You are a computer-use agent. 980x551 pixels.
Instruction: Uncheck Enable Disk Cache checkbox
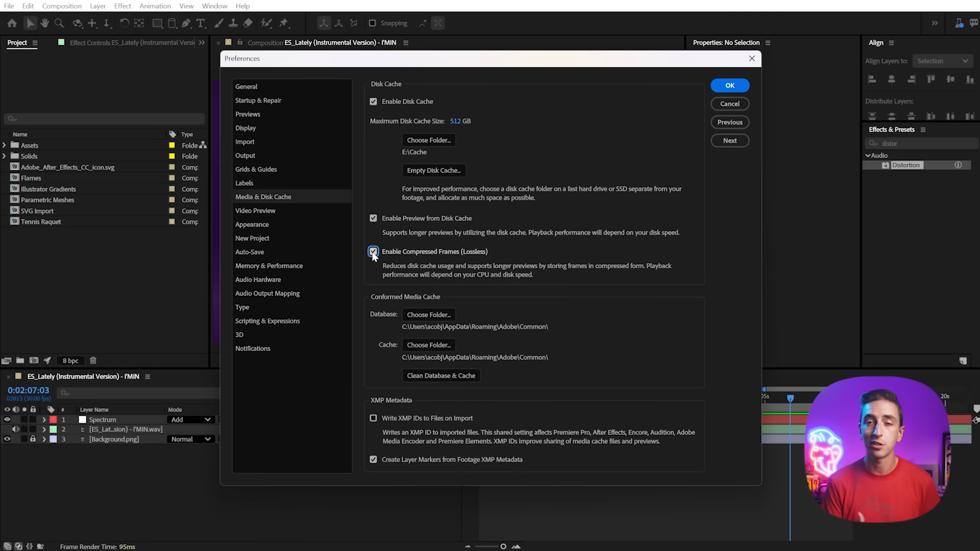(x=374, y=102)
